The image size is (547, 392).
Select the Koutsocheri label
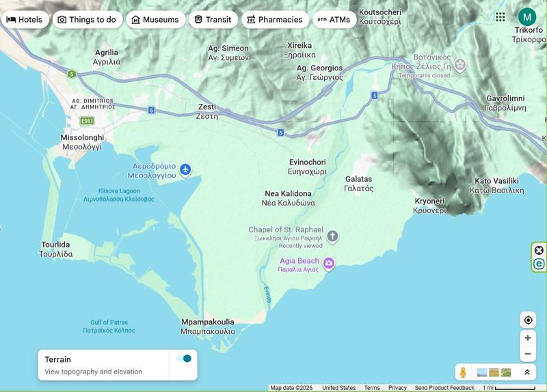[x=380, y=16]
